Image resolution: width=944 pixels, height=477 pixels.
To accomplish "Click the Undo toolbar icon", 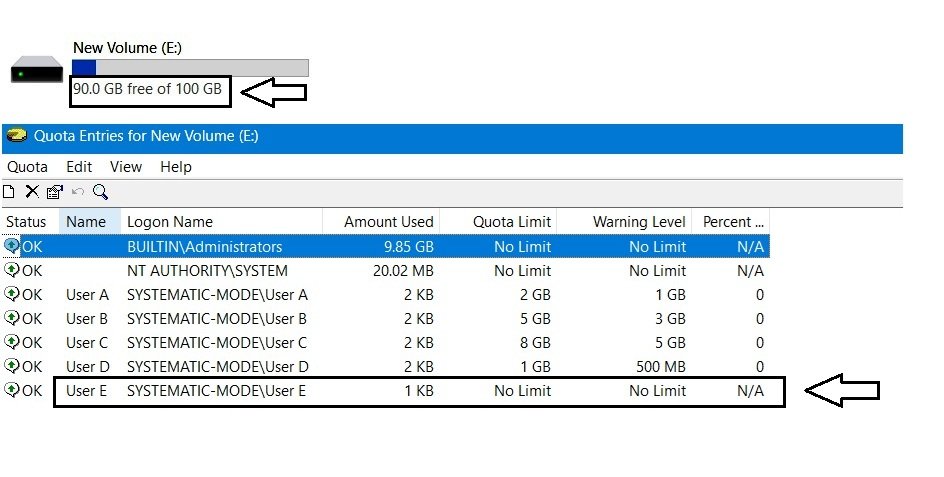I will (78, 192).
